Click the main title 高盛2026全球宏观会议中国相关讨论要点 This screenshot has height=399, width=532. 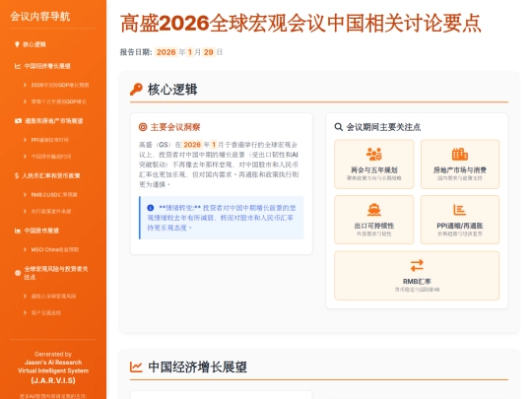click(300, 23)
